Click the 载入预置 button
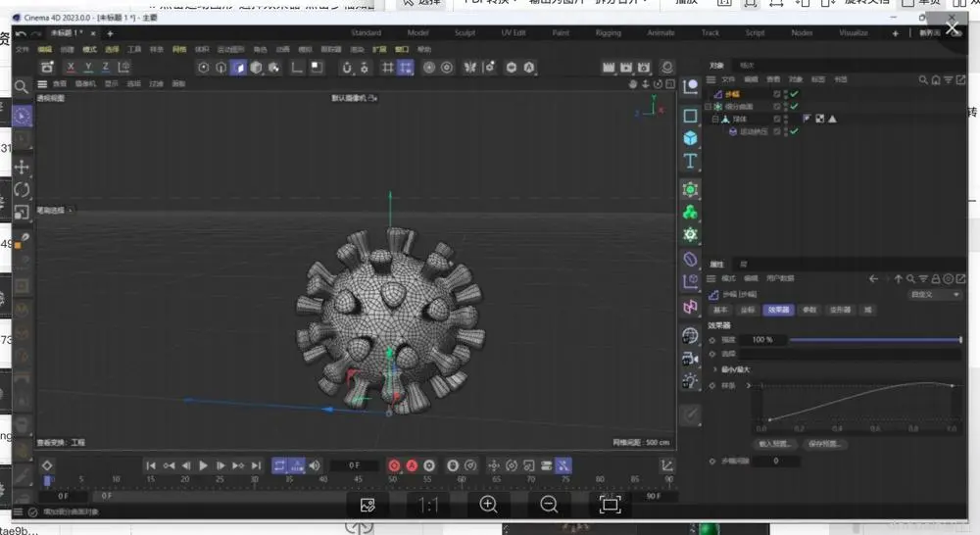980x535 pixels. click(775, 444)
